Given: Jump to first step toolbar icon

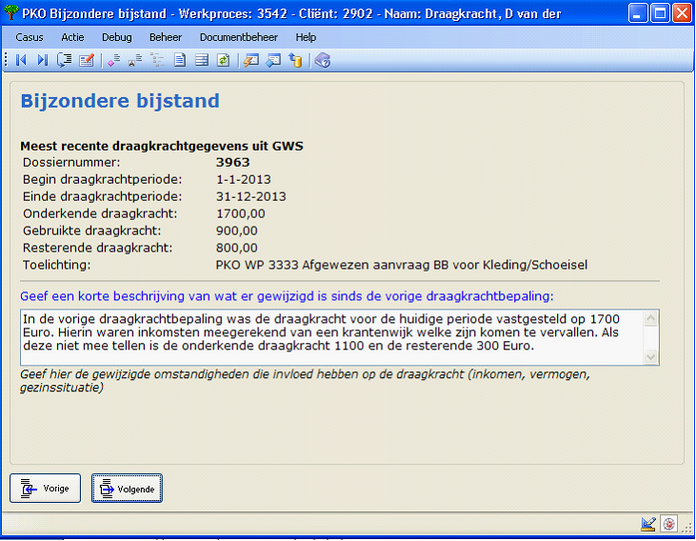Looking at the screenshot, I should coord(21,60).
